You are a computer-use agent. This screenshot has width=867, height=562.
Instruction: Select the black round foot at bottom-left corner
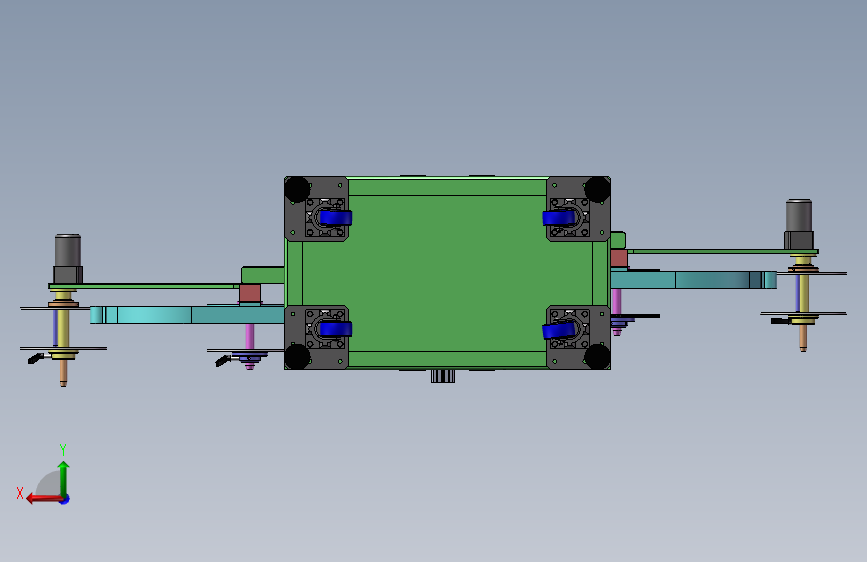click(x=297, y=357)
